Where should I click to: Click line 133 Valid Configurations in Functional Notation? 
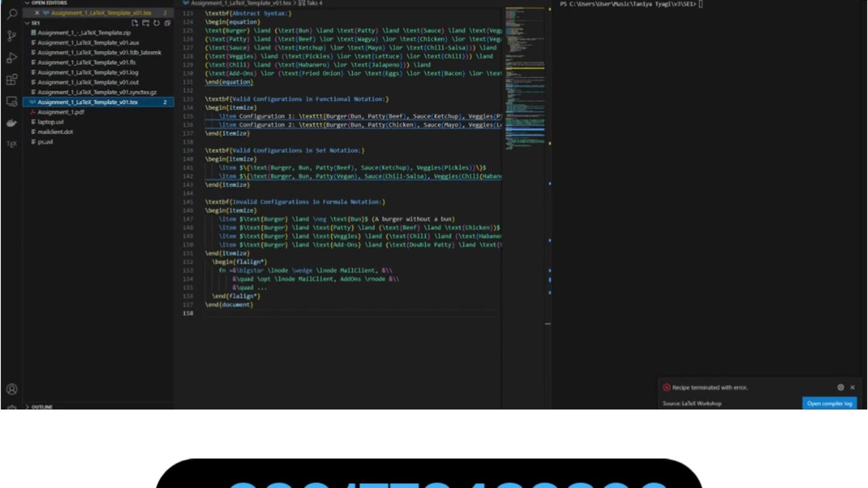(297, 99)
